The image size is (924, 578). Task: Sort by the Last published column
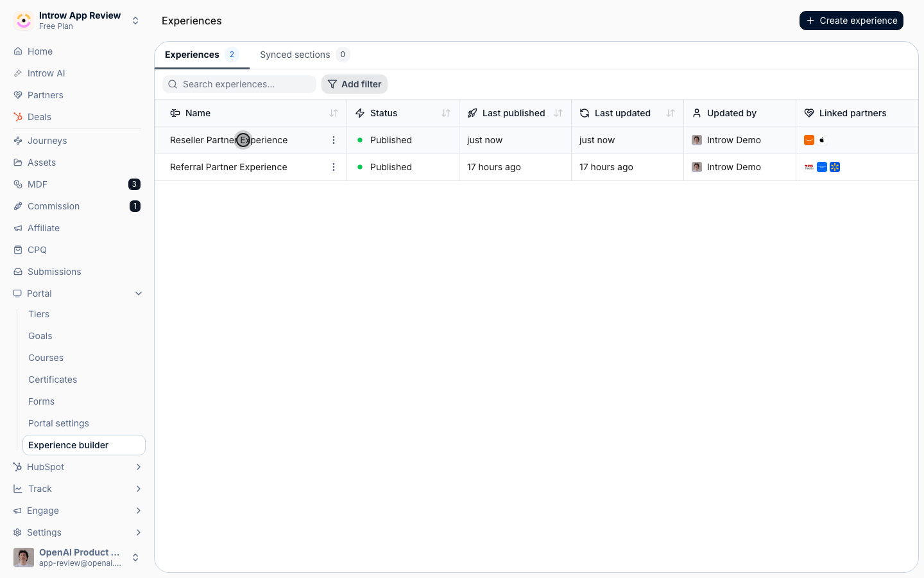coord(558,113)
